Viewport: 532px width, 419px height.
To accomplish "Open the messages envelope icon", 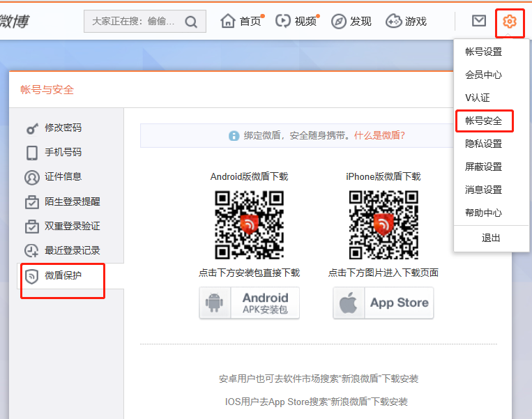I will [x=479, y=21].
